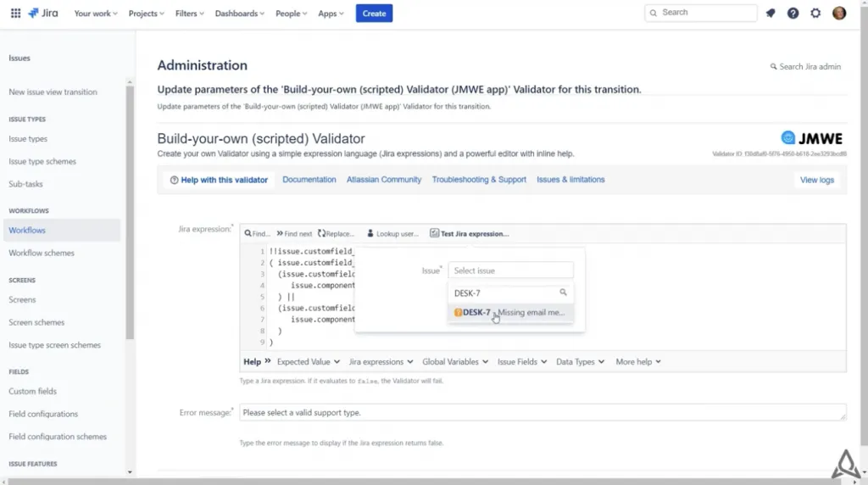868x485 pixels.
Task: Open Dashboards dropdown menu
Action: click(x=240, y=14)
